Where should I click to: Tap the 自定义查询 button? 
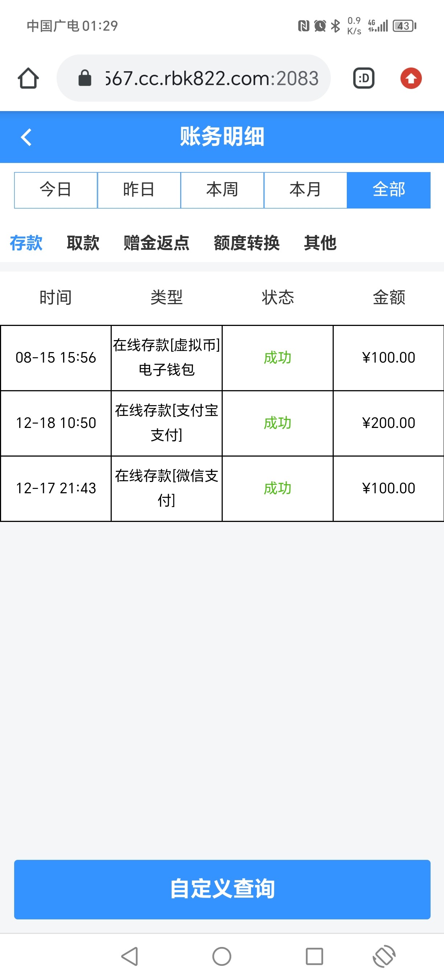(222, 889)
